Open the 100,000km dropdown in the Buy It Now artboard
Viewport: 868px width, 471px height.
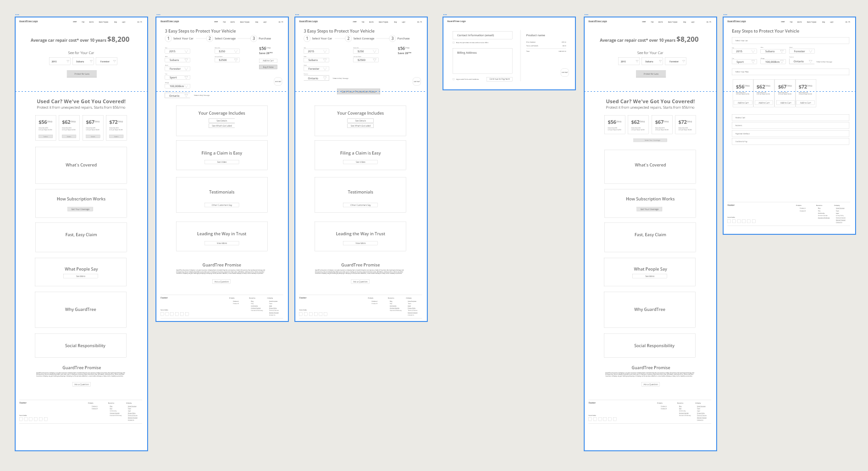(x=177, y=86)
